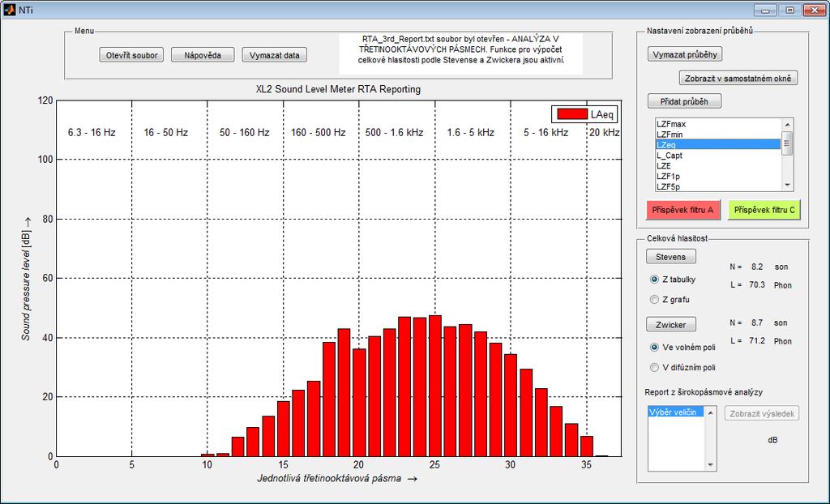Click the Zwicker level value 71.2
Viewport: 830px width, 504px height.
point(757,340)
